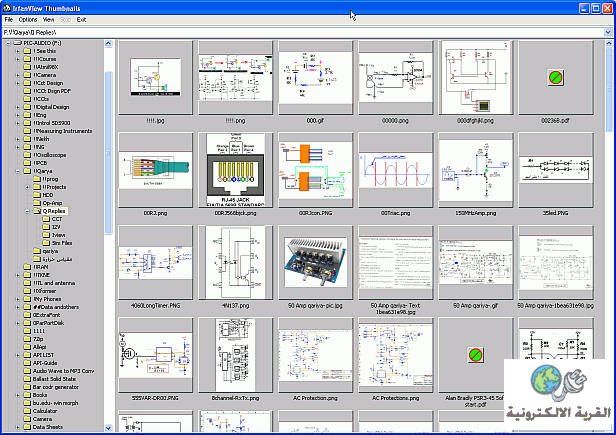Image resolution: width=616 pixels, height=435 pixels.
Task: Click the folder icon beside CCT
Action: click(46, 219)
